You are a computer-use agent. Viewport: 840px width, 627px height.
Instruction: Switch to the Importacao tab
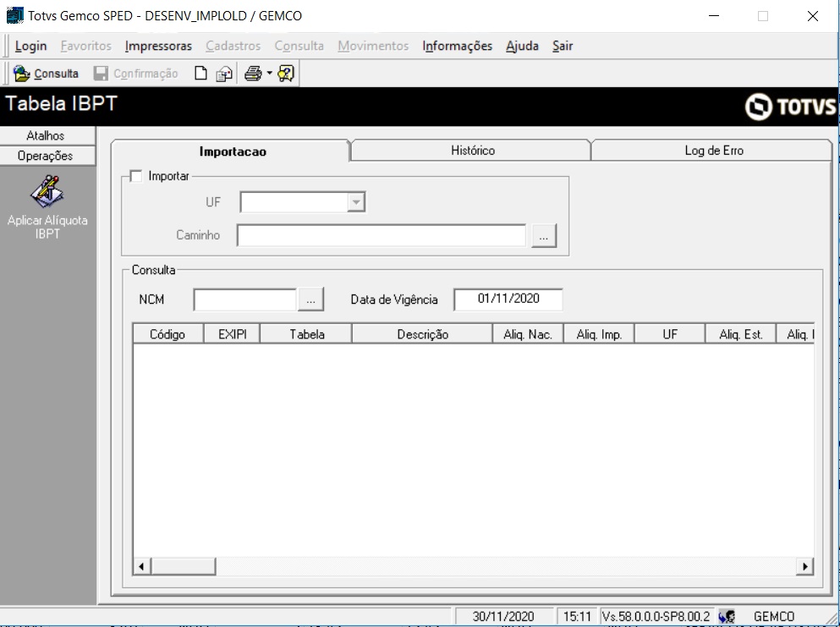pos(232,151)
